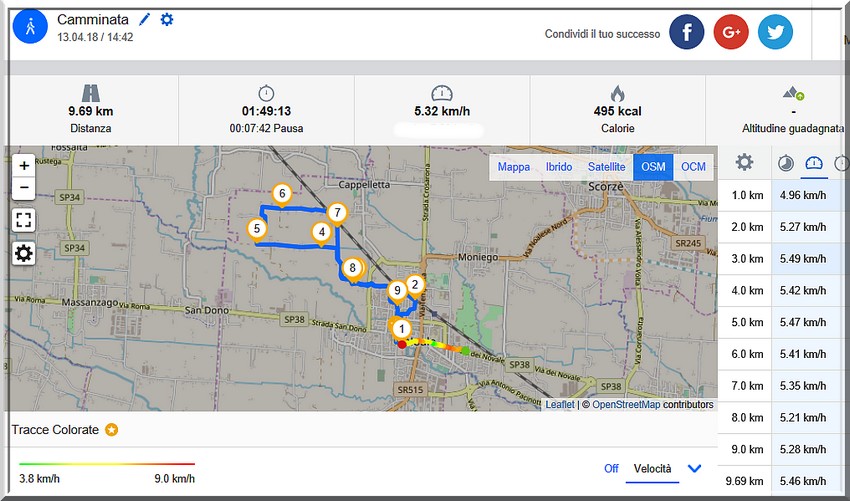Click the 5.49 km/h speed value
The height and width of the screenshot is (501, 850).
[803, 259]
